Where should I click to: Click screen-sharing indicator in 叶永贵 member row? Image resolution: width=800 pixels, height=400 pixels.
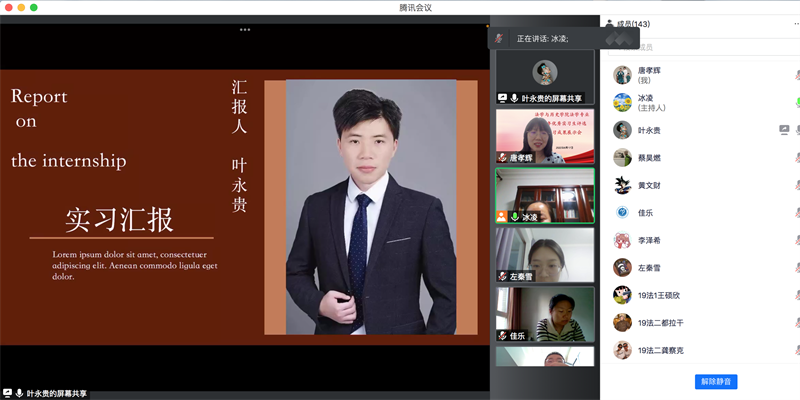pos(784,130)
